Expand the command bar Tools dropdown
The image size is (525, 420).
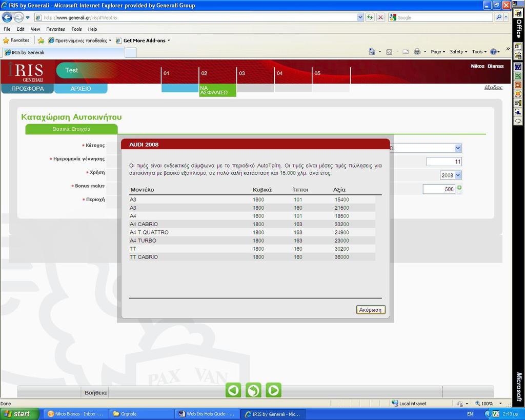(479, 52)
